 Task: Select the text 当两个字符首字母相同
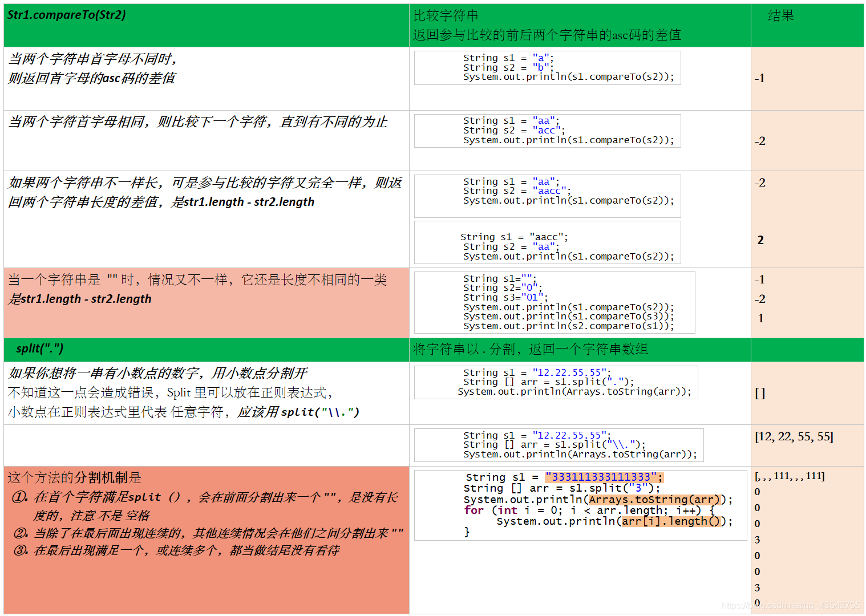click(76, 121)
